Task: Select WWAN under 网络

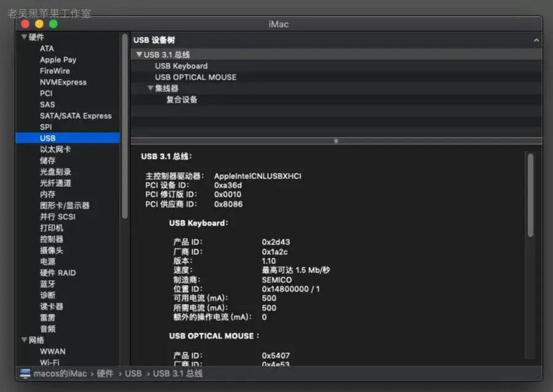Action: click(53, 351)
